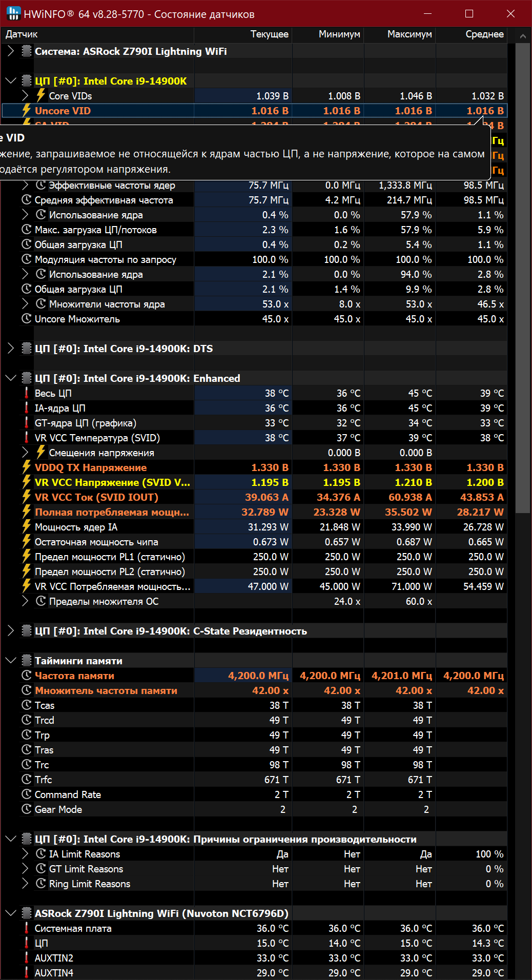Viewport: 532px width, 980px height.
Task: Click lightning icon next to 'Core VIDs'
Action: point(41,96)
